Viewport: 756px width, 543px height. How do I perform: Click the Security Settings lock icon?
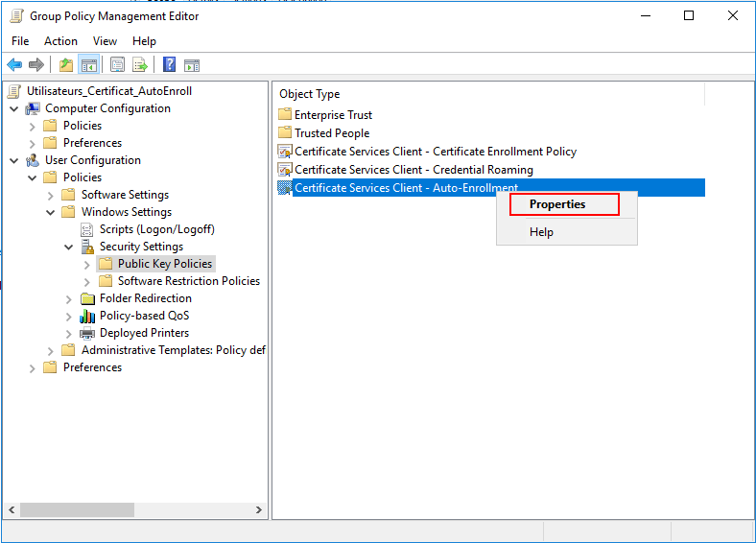pos(87,247)
